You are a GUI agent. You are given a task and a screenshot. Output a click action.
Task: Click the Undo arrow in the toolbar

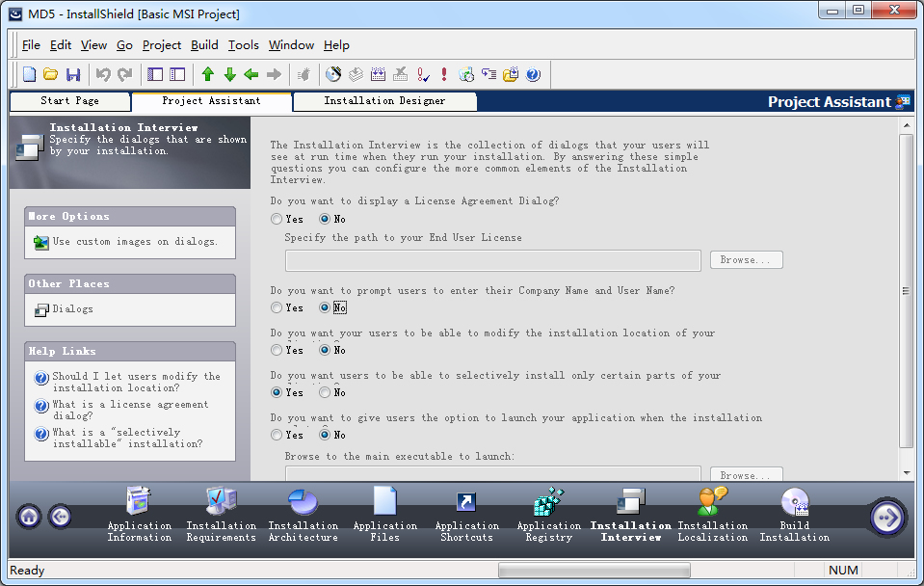coord(103,74)
